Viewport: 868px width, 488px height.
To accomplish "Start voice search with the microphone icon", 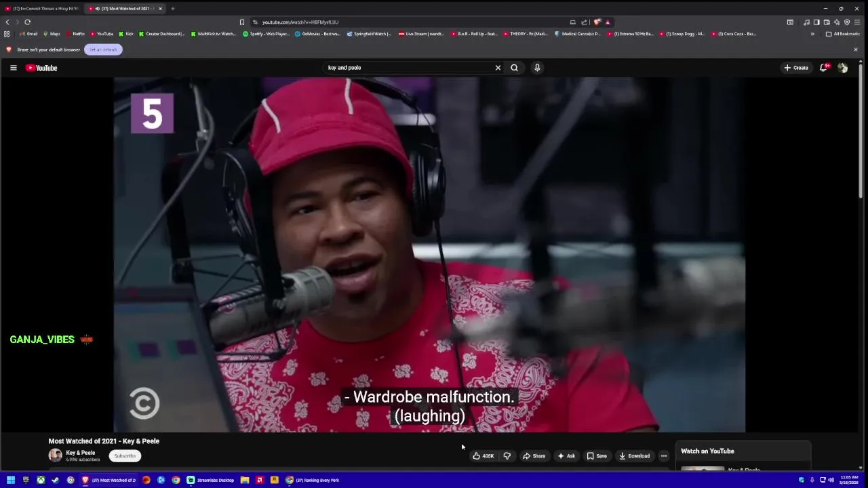I will 537,68.
